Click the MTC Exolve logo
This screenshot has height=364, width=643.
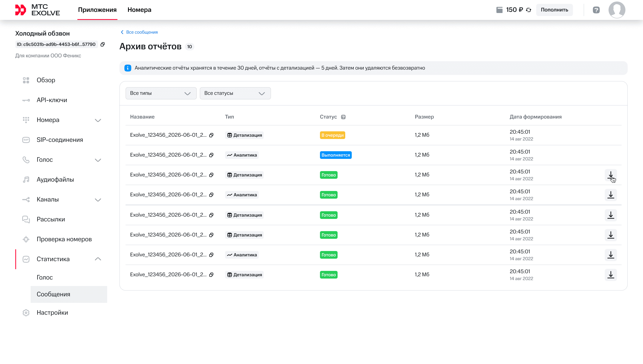pyautogui.click(x=38, y=10)
